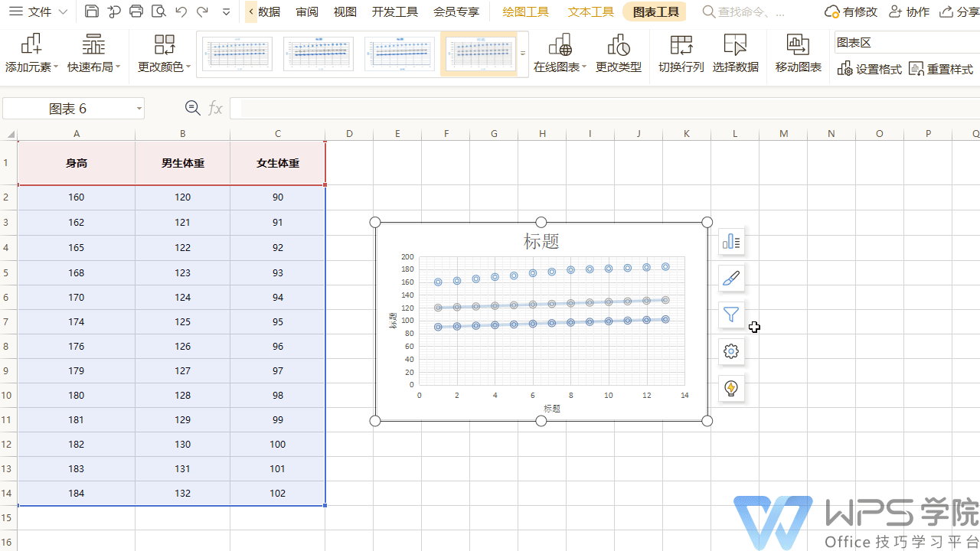Viewport: 980px width, 551px height.
Task: Expand the 文件 menu dropdown arrow
Action: (63, 12)
